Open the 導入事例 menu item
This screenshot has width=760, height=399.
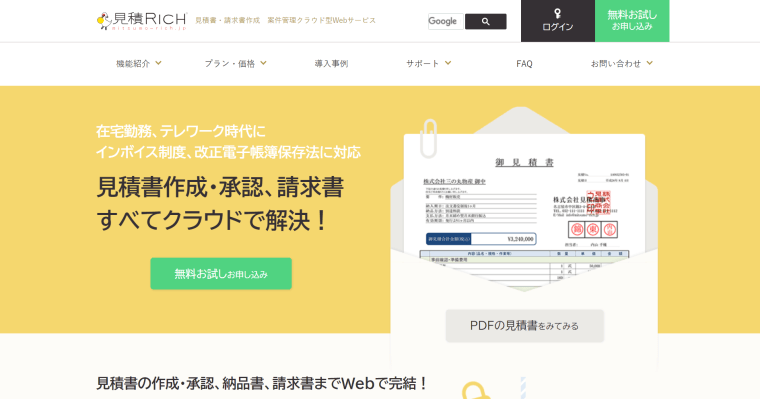tap(332, 64)
